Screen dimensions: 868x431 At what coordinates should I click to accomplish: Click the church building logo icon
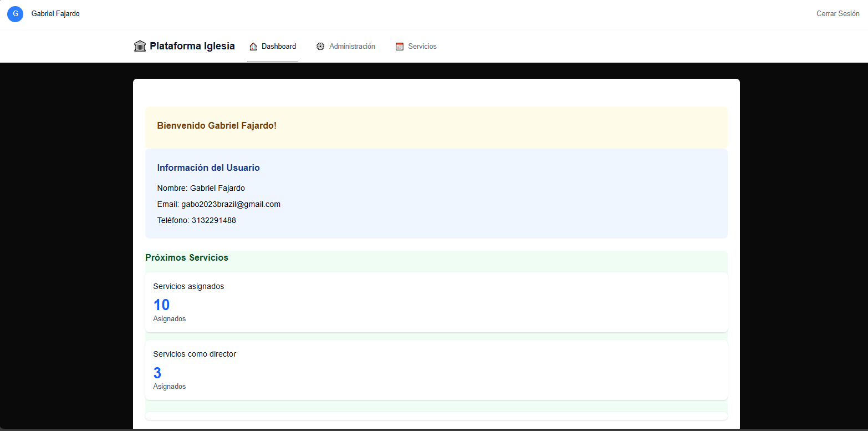(x=140, y=46)
